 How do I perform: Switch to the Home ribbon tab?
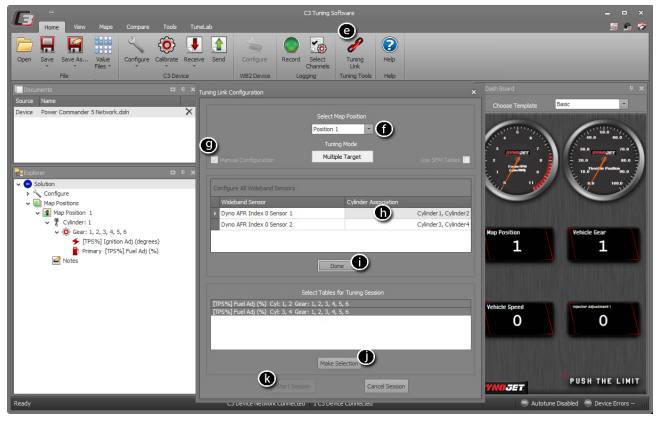coord(51,27)
